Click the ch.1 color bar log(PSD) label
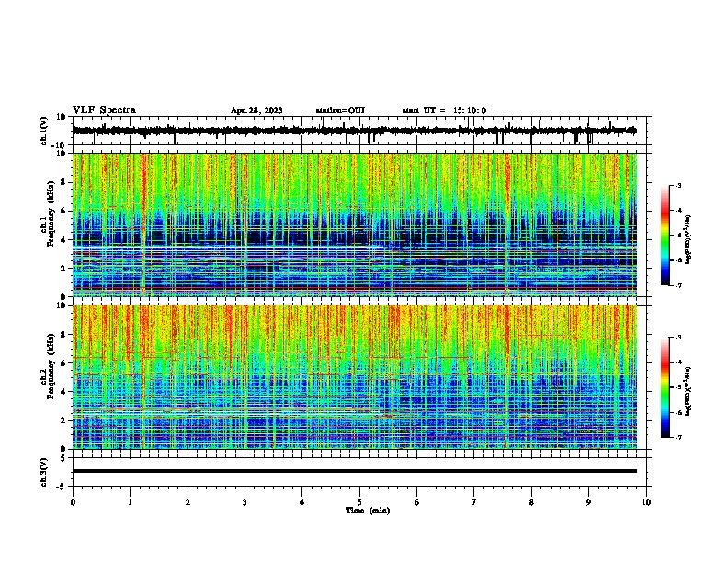This screenshot has width=728, height=563. (688, 240)
